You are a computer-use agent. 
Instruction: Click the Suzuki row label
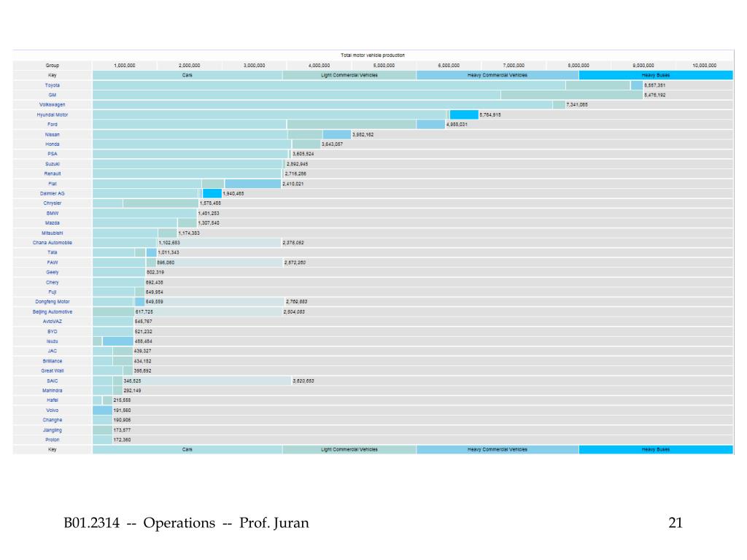tap(53, 164)
